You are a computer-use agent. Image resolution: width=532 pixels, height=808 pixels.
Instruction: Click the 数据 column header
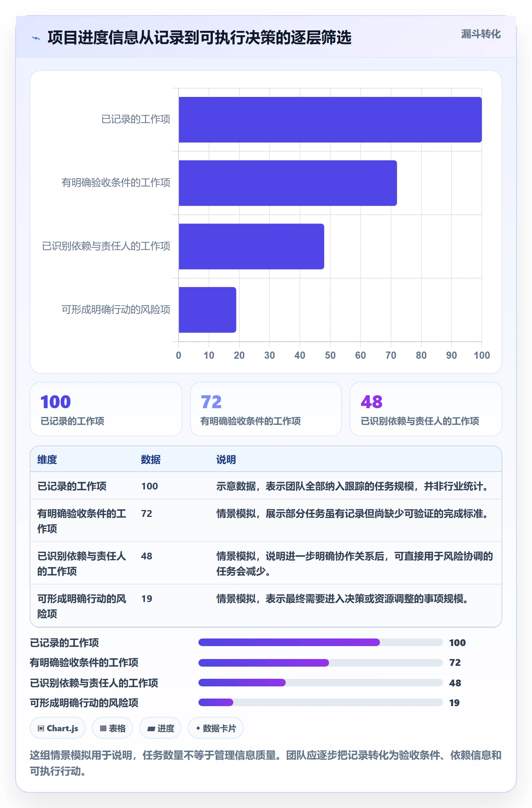[x=151, y=459]
